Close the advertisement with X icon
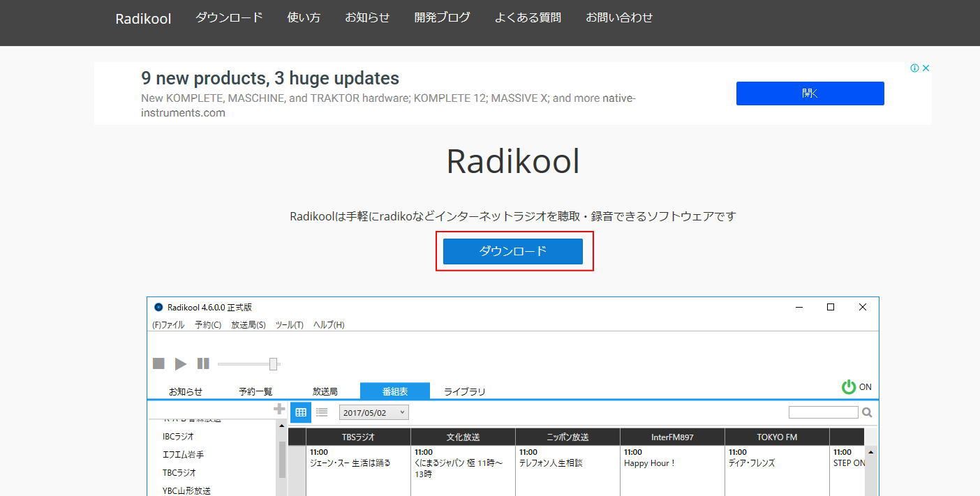 926,68
